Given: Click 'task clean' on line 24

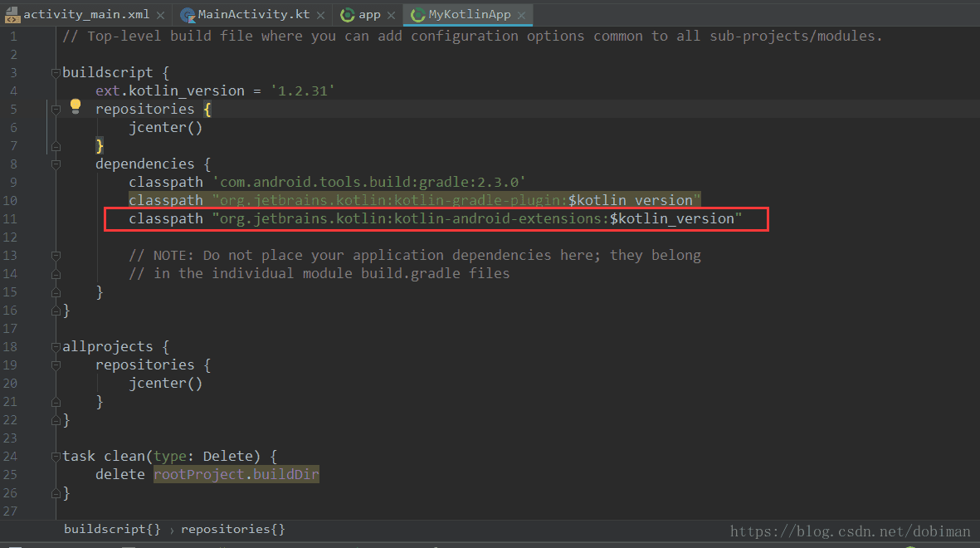Looking at the screenshot, I should click(x=104, y=457).
